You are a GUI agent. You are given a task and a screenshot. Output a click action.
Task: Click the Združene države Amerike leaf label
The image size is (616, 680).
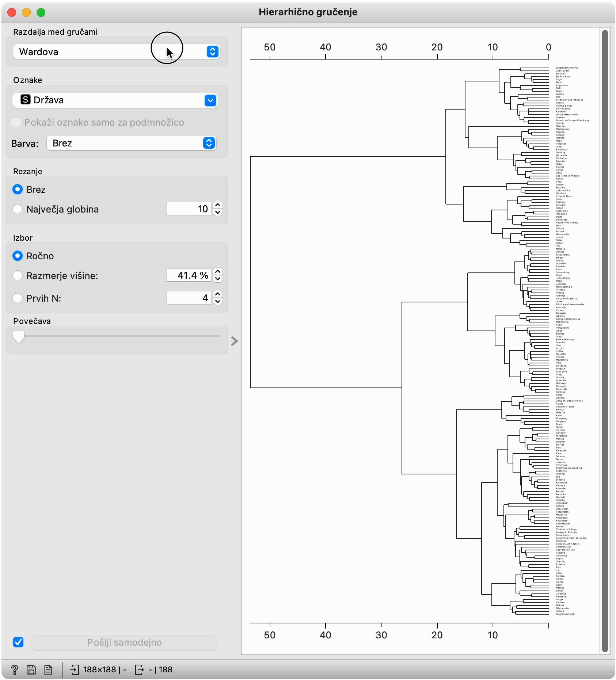pos(570,304)
